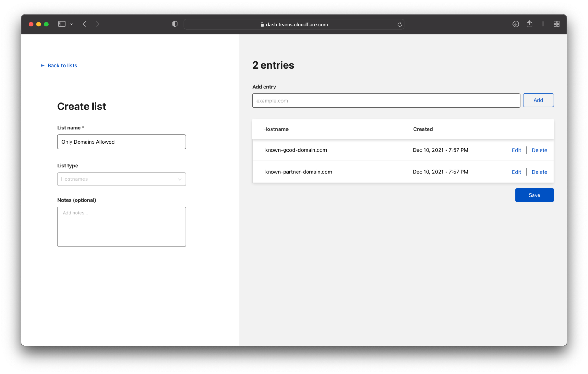Show downloads via download icon
The height and width of the screenshot is (374, 588).
pyautogui.click(x=515, y=24)
